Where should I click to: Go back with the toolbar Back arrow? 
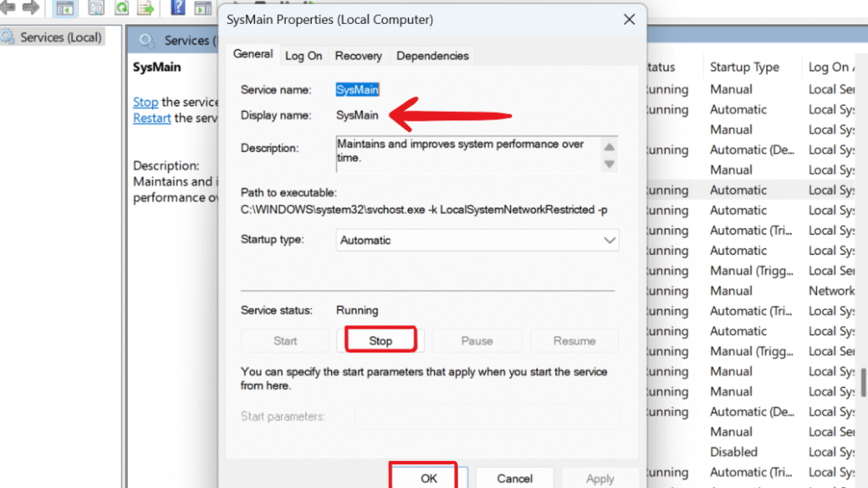(x=7, y=7)
